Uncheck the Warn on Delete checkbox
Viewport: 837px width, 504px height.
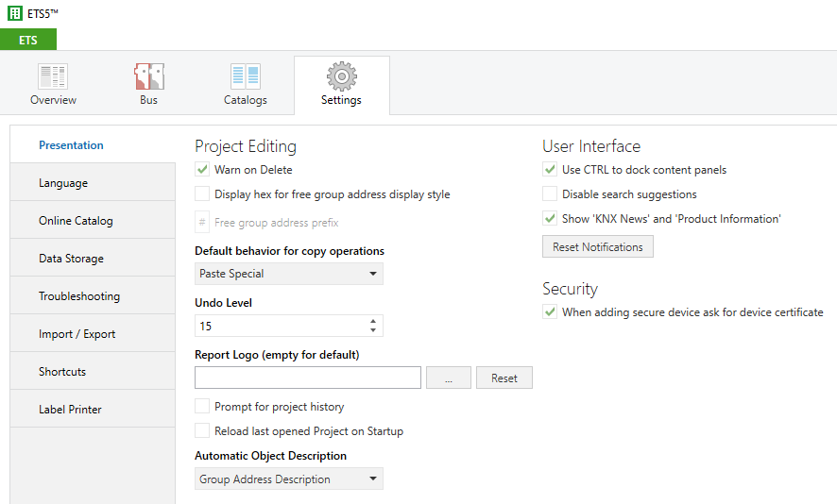[x=202, y=170]
